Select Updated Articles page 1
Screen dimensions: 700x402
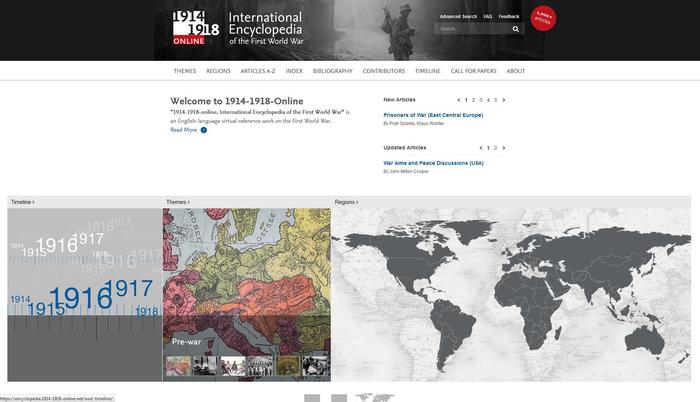coord(488,148)
